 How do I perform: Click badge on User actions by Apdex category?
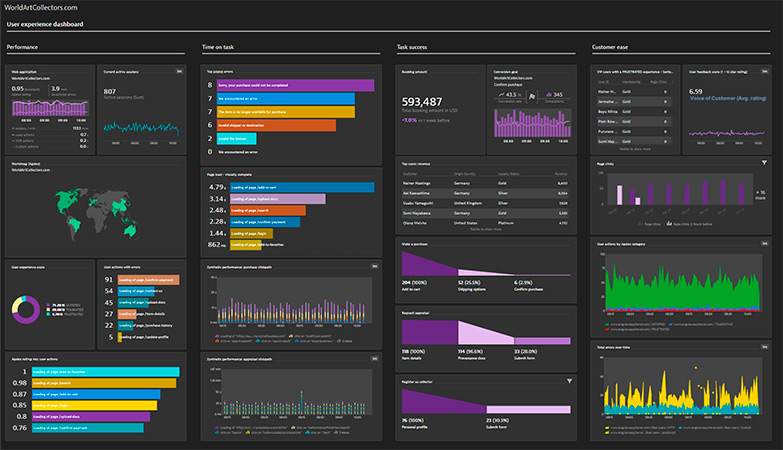(x=764, y=243)
